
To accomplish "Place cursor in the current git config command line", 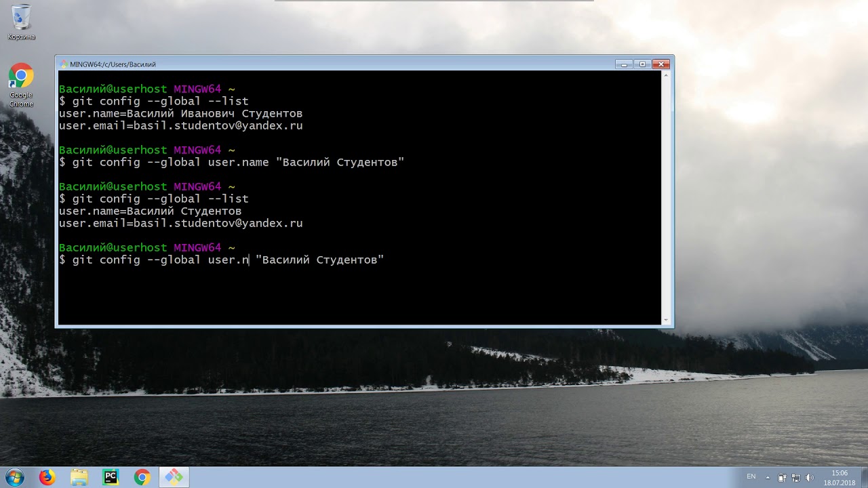I will click(x=222, y=260).
